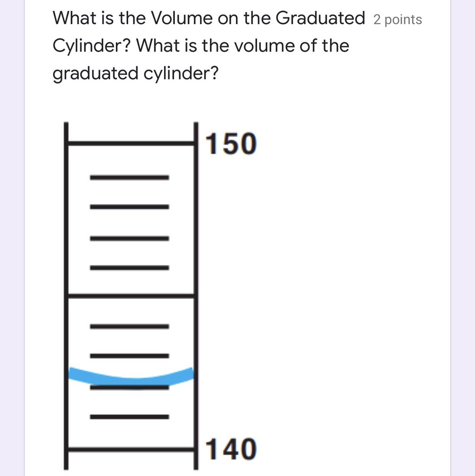
Task: Click the text 'graduated cylinder?'
Action: click(x=135, y=73)
